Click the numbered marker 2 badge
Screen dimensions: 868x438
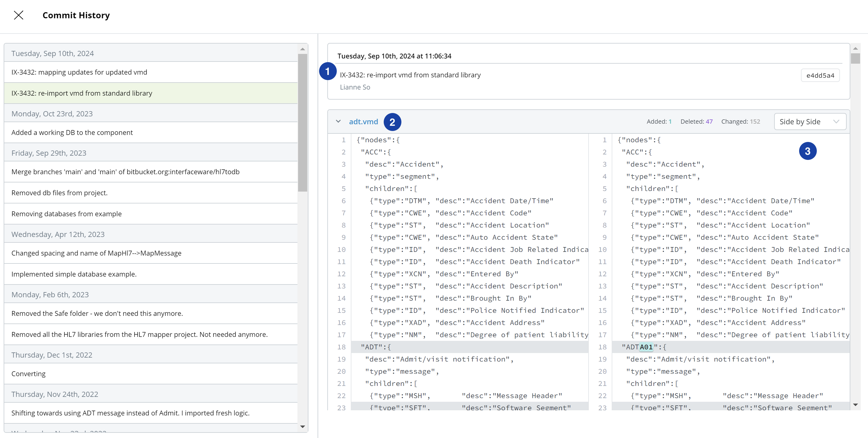[x=392, y=122]
